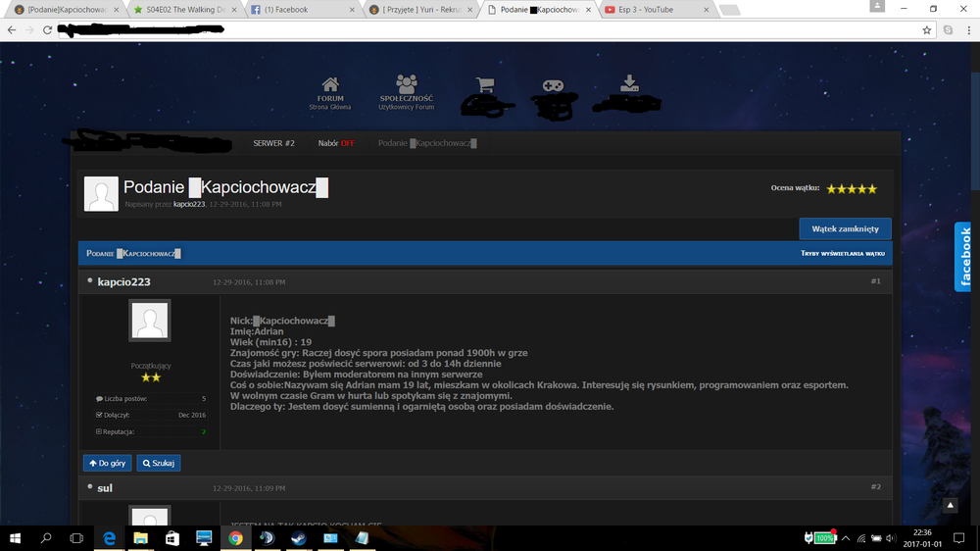980x551 pixels.
Task: Click the Szukaj button
Action: click(159, 463)
